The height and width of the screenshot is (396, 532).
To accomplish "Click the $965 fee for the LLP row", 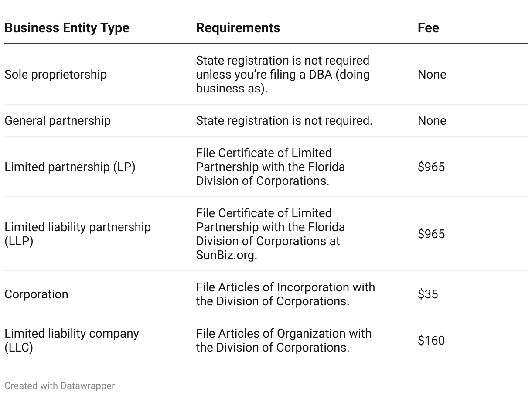I will 431,234.
